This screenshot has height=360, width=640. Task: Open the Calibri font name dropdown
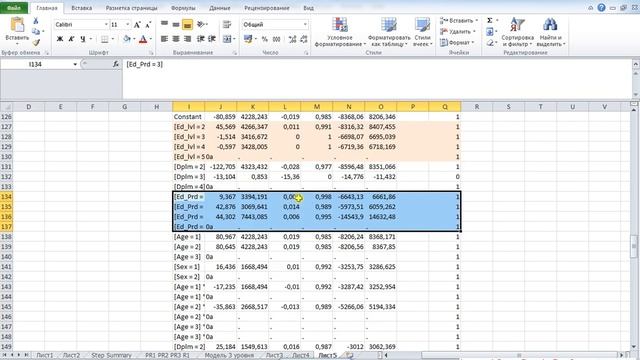[106, 24]
